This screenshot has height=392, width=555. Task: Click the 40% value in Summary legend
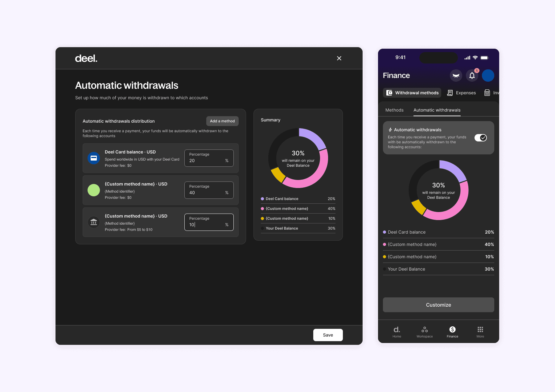(x=331, y=209)
